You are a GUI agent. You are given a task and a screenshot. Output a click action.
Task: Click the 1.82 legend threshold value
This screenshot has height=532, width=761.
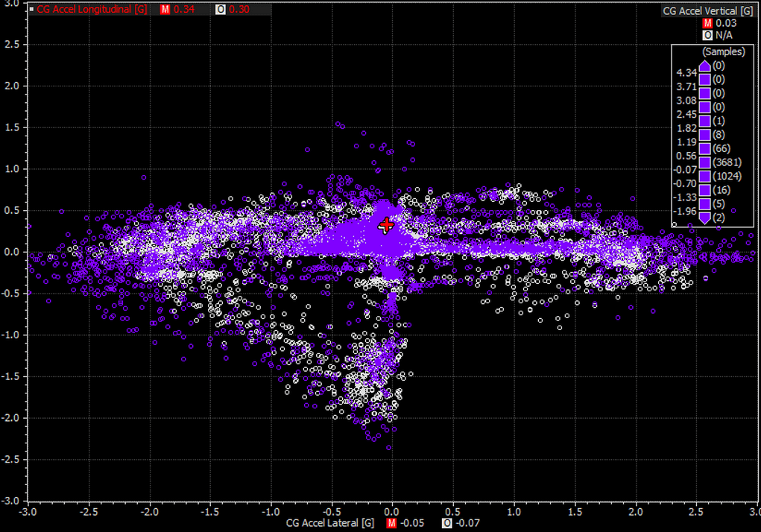click(x=686, y=128)
